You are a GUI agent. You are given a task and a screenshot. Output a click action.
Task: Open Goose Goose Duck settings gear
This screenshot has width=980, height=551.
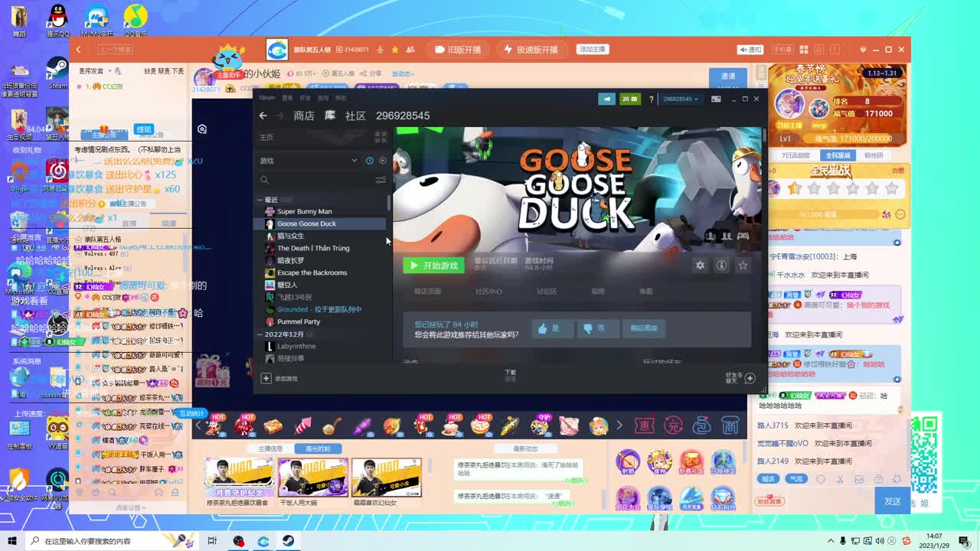click(x=700, y=266)
